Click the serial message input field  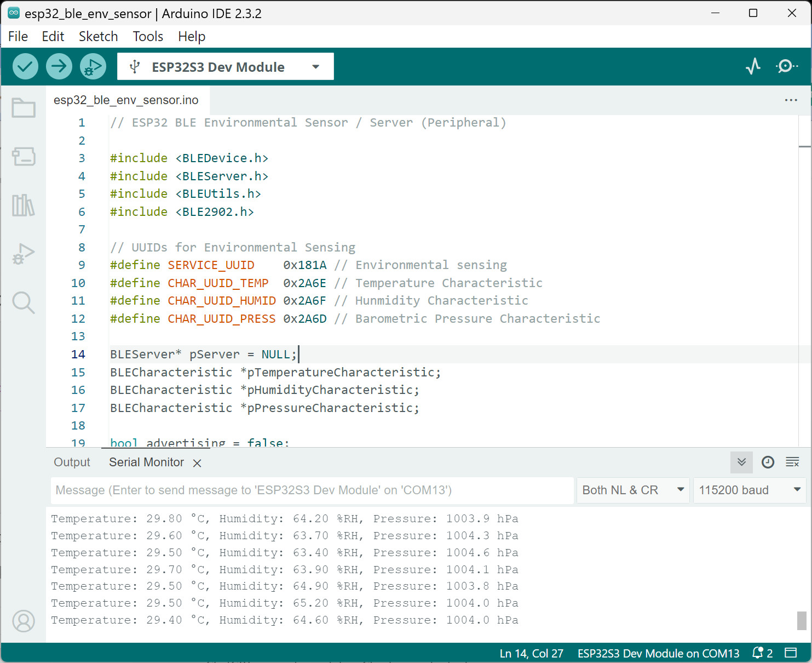(312, 490)
